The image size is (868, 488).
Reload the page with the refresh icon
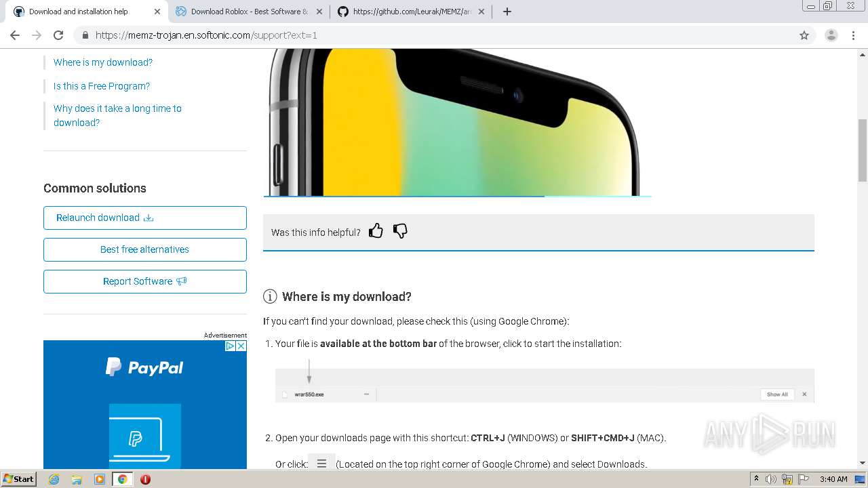(x=58, y=35)
